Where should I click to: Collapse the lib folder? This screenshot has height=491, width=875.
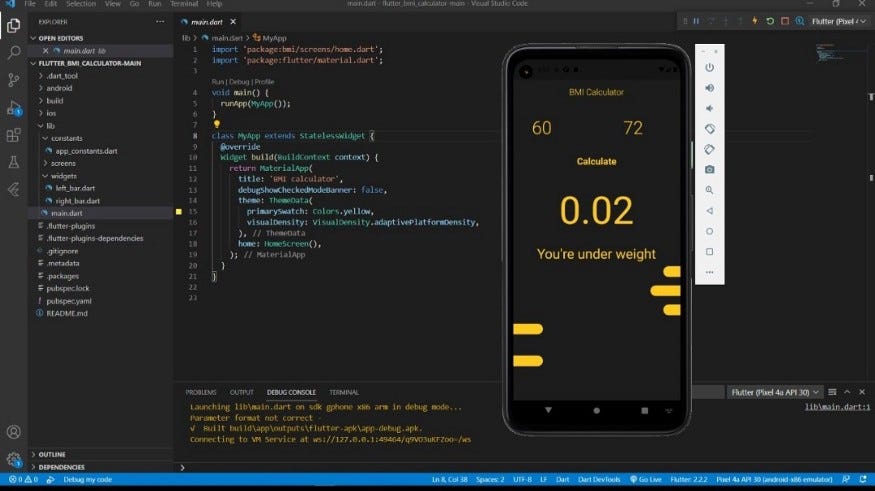tap(50, 126)
